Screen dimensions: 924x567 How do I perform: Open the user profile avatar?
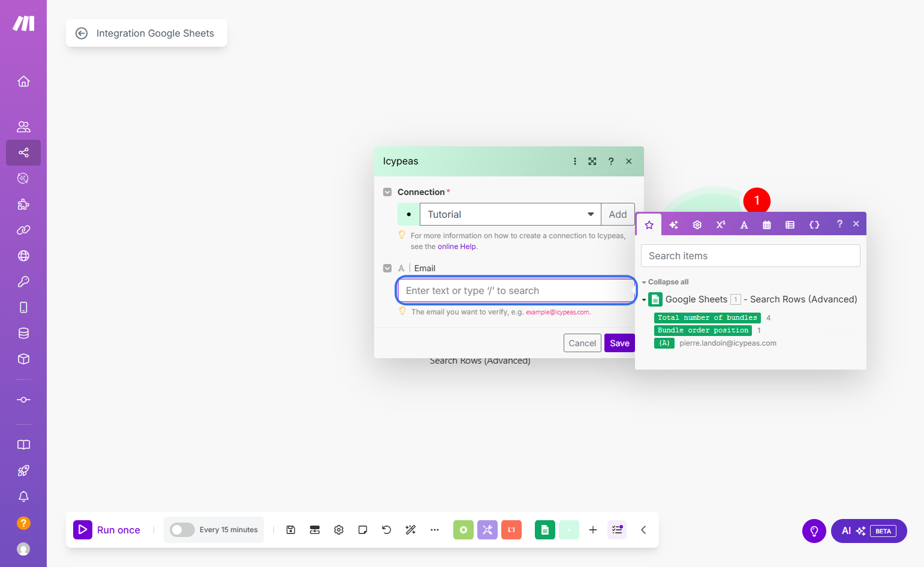coord(23,548)
